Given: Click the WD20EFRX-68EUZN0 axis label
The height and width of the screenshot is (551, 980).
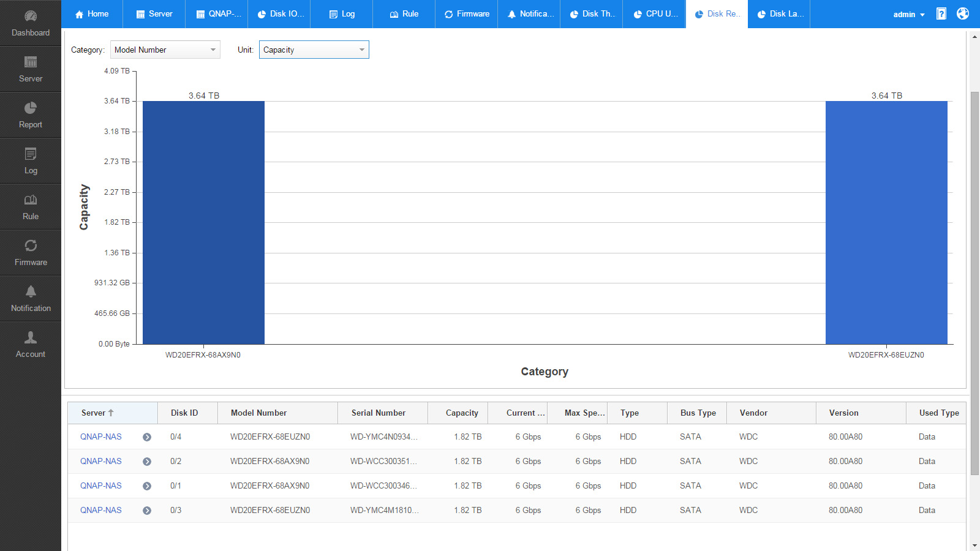Looking at the screenshot, I should [886, 355].
